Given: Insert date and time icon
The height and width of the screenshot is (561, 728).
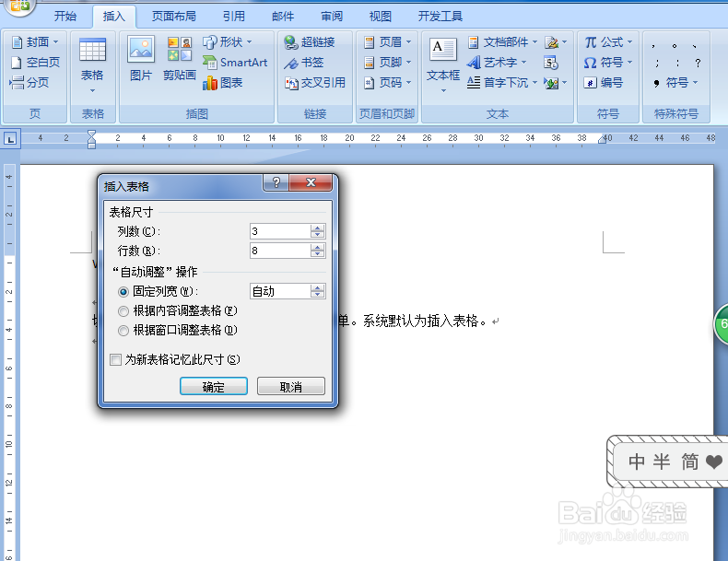Looking at the screenshot, I should 551,62.
